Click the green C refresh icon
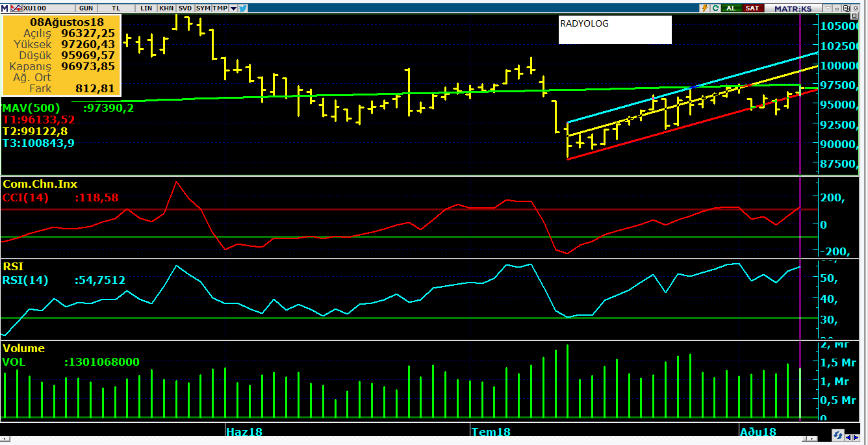The height and width of the screenshot is (445, 868). [715, 8]
